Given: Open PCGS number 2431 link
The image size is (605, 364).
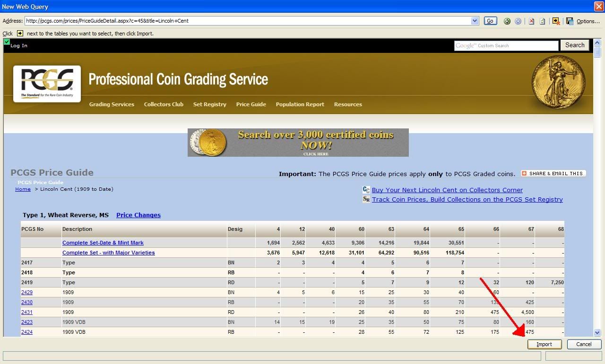Looking at the screenshot, I should [x=27, y=312].
